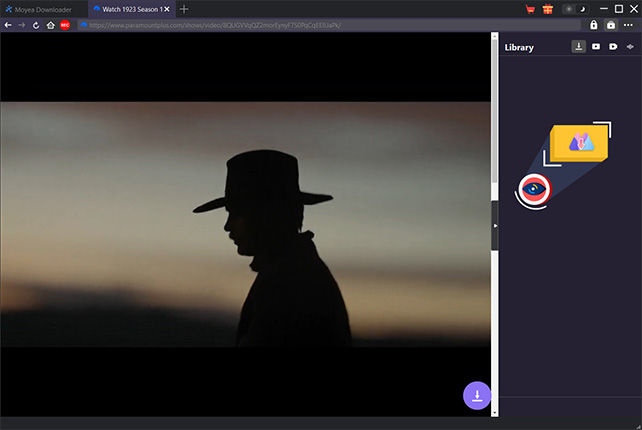Open the three-dot more menu
Viewport: 642px width, 430px height.
628,25
